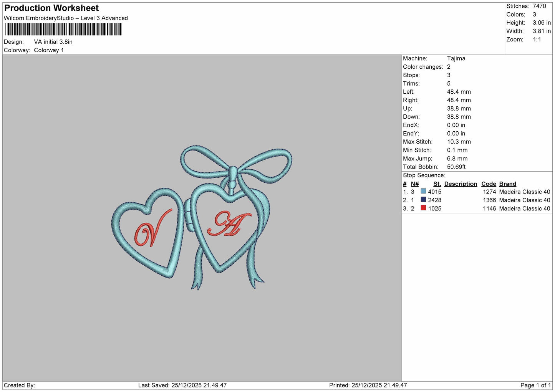Click the thread code '1146'
The image size is (555, 392).
tap(489, 208)
